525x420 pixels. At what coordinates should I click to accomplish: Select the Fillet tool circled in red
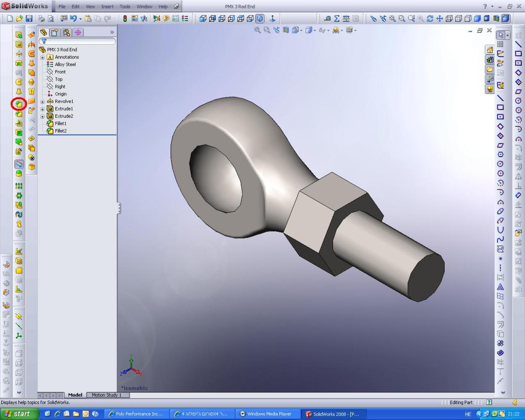click(x=19, y=104)
